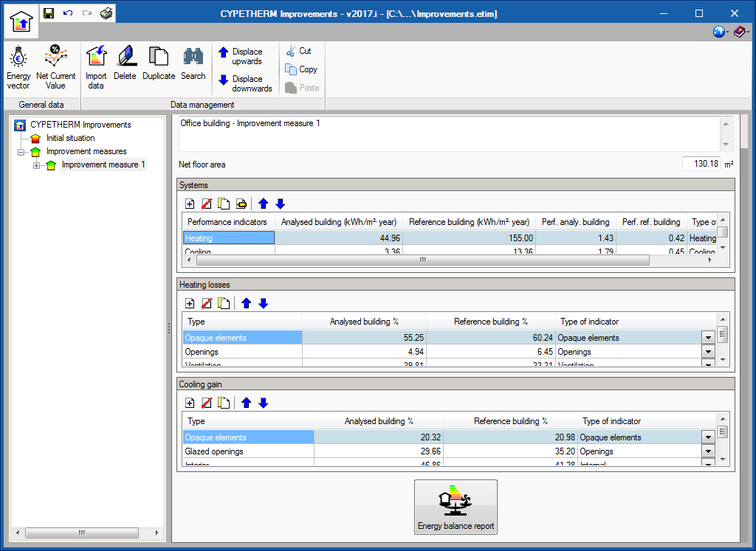Click the Copy button
Viewport: 756px width, 551px height.
tap(301, 69)
